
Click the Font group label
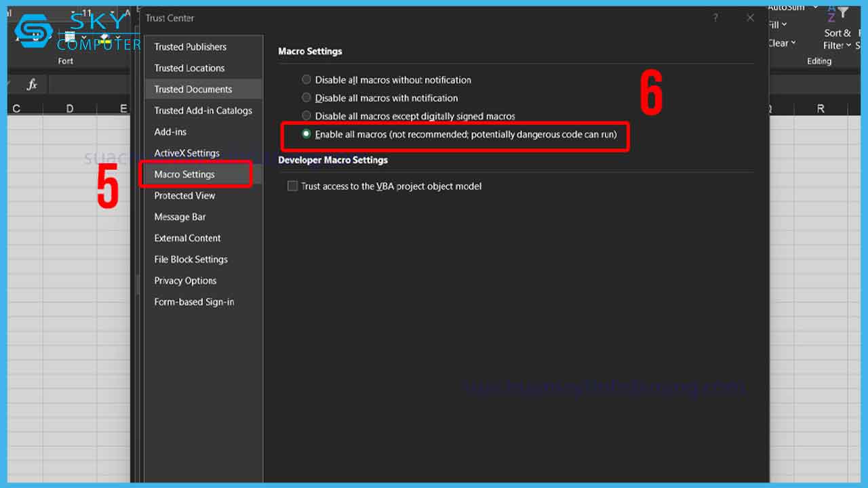point(65,61)
